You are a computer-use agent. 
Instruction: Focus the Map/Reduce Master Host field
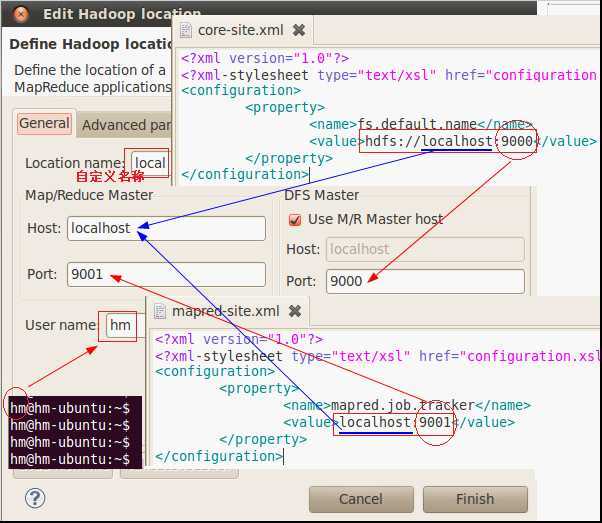pyautogui.click(x=166, y=228)
